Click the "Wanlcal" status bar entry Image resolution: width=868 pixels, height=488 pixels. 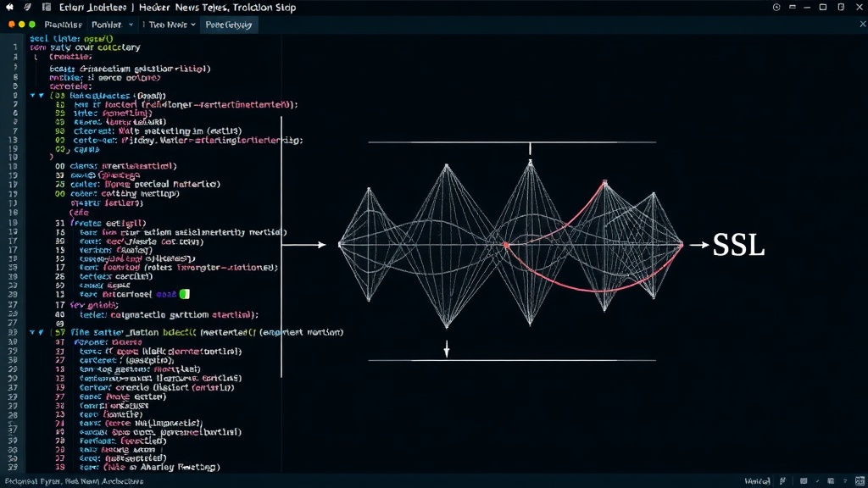point(757,481)
